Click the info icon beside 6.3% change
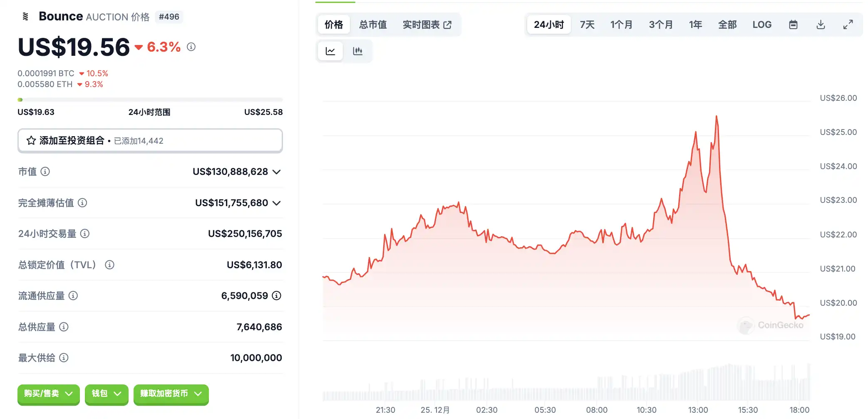 [191, 47]
